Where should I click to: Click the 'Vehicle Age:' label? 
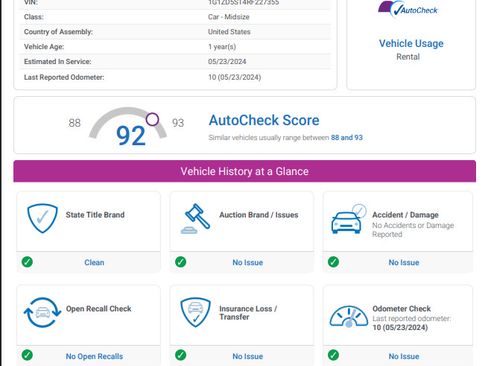(x=44, y=47)
